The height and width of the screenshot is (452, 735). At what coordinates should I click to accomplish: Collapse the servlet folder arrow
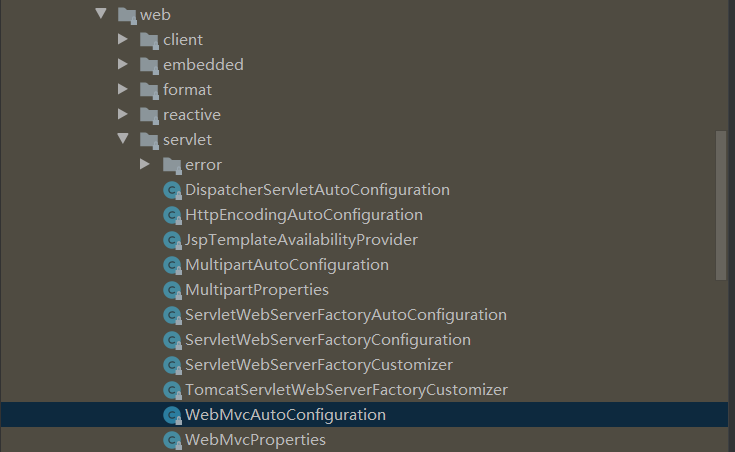tap(123, 138)
